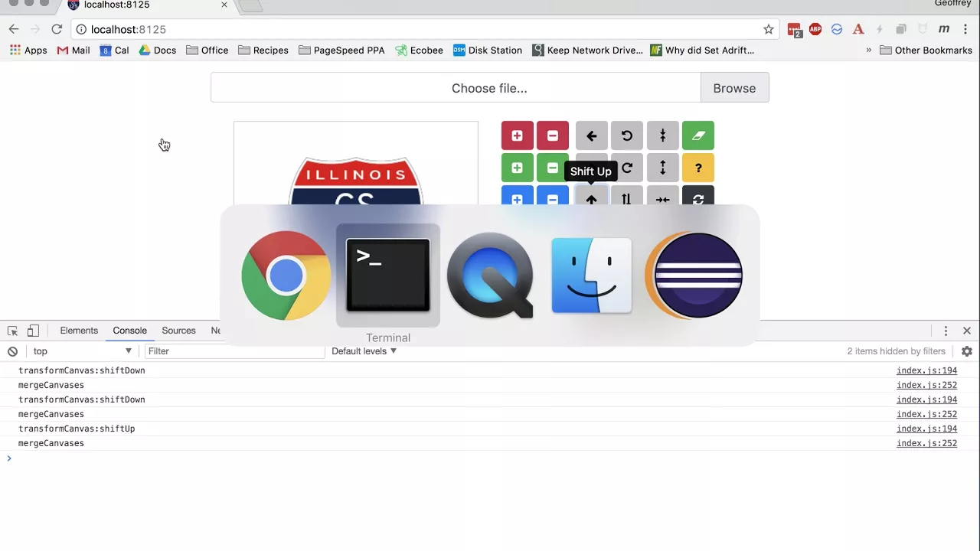Open the Recipes bookmarks folder
The height and width of the screenshot is (551, 980).
coord(263,51)
